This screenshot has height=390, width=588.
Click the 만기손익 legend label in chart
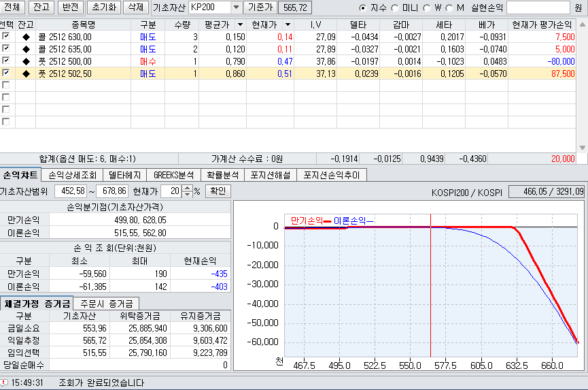click(307, 221)
